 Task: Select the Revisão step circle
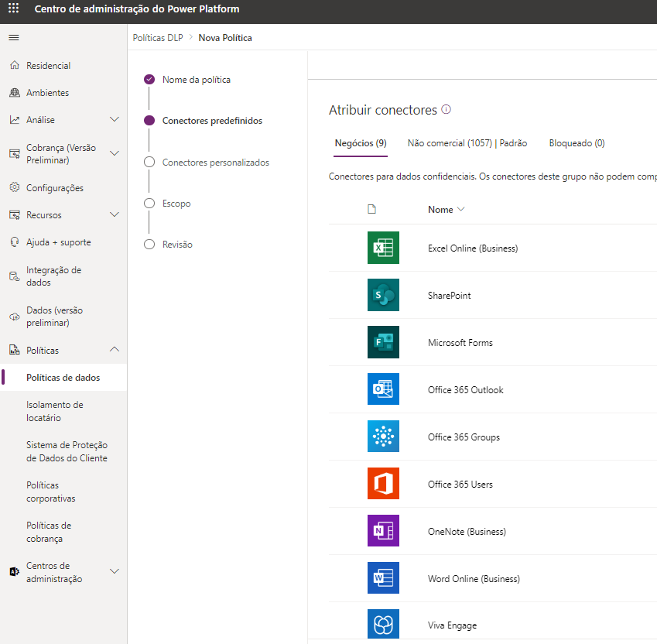pyautogui.click(x=149, y=245)
